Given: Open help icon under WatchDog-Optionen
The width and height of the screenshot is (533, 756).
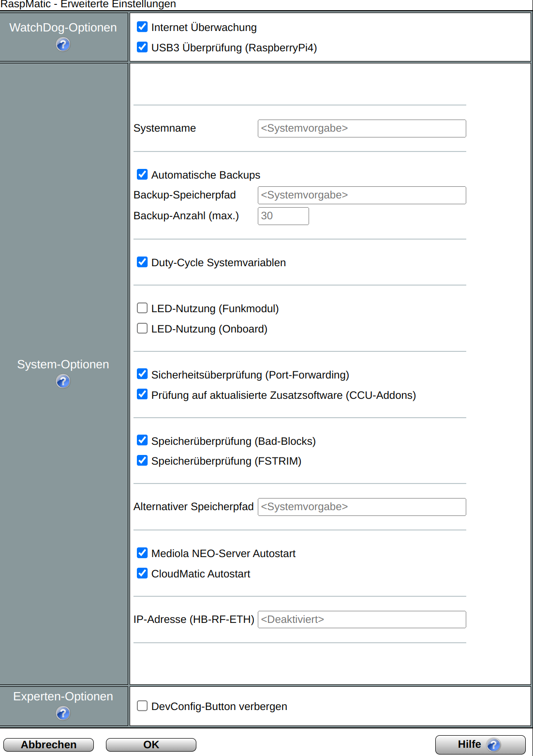Looking at the screenshot, I should coord(63,45).
